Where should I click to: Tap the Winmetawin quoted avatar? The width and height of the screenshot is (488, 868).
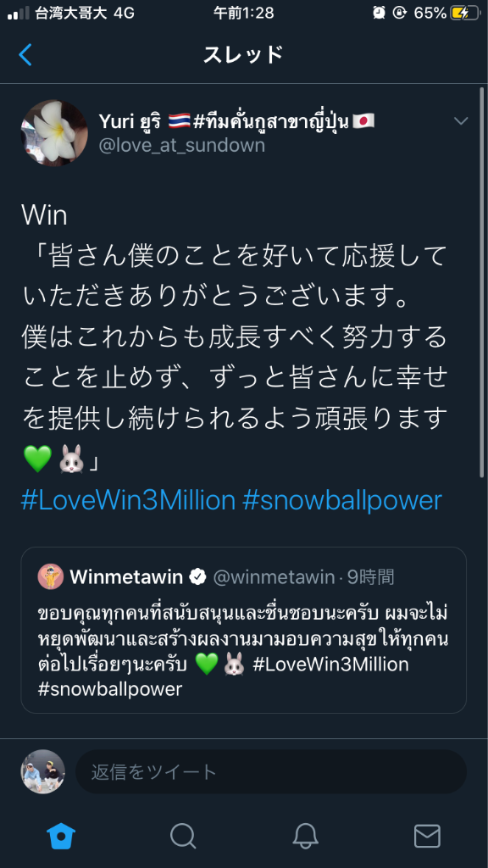[x=51, y=576]
